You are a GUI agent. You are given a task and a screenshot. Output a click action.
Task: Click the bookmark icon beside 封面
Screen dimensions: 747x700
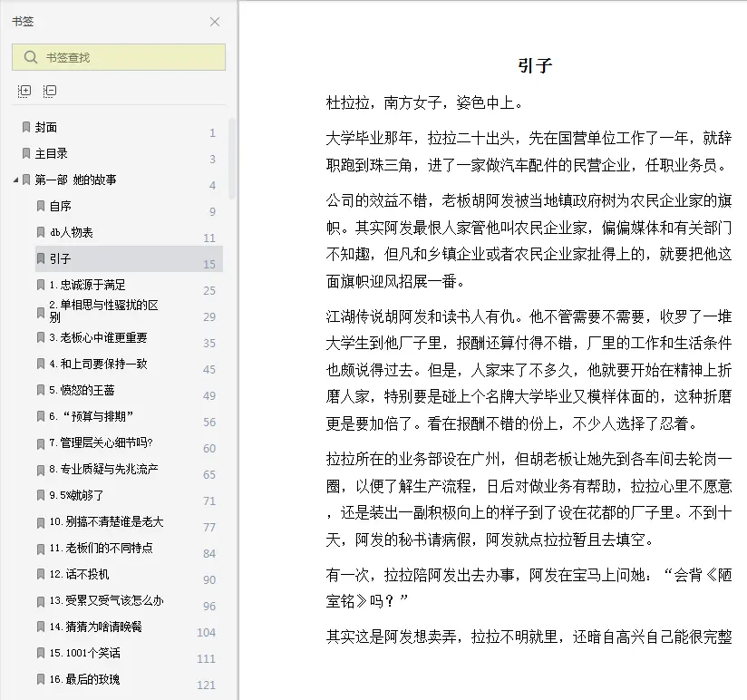pyautogui.click(x=26, y=127)
